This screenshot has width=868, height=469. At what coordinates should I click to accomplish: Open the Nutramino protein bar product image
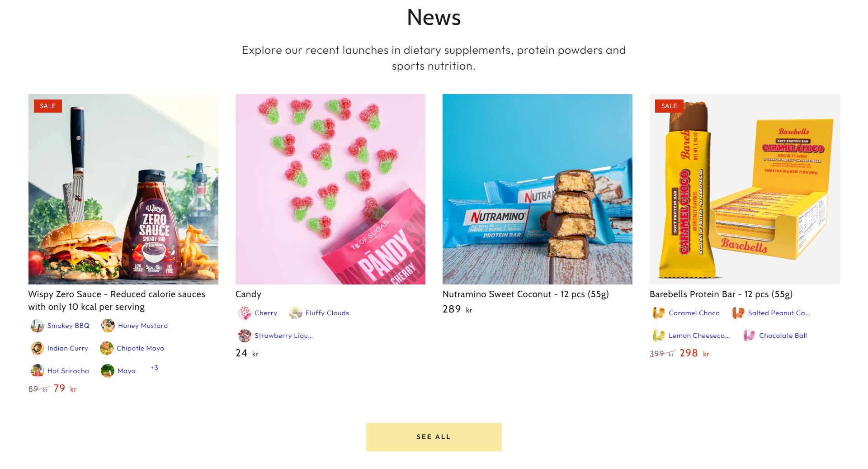pos(538,189)
